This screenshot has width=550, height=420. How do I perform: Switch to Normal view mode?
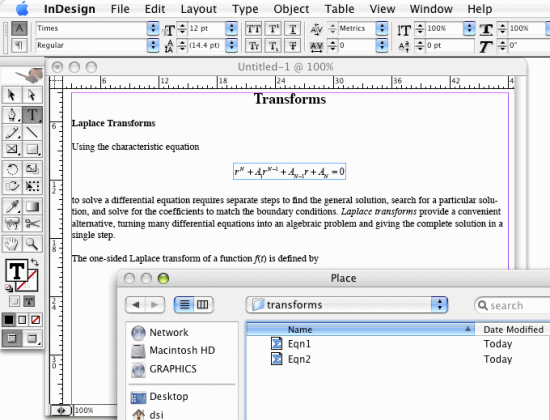point(12,339)
